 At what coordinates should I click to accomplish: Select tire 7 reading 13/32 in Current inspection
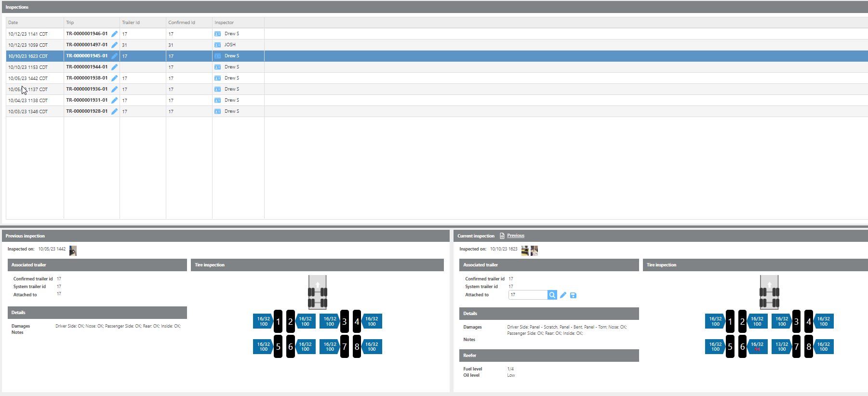click(782, 347)
